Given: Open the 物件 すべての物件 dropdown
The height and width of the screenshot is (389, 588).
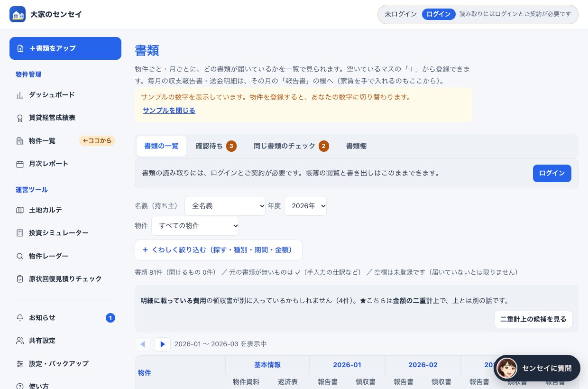Looking at the screenshot, I should click(195, 226).
